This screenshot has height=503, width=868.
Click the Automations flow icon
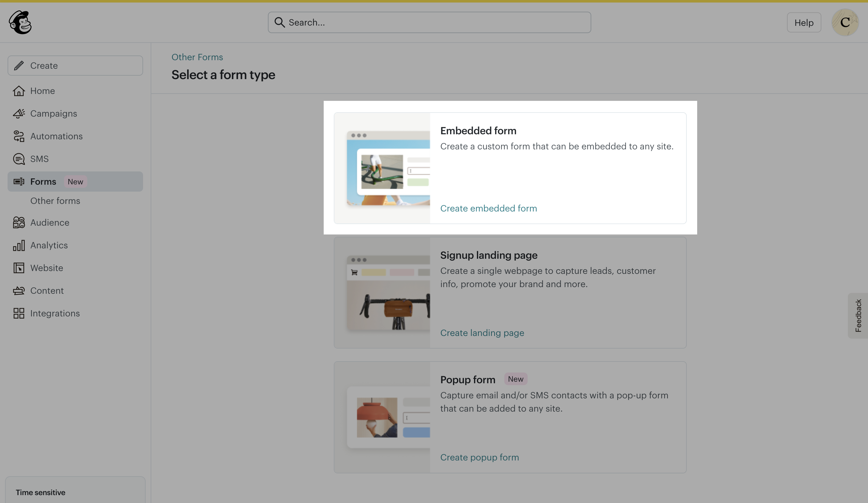point(19,136)
